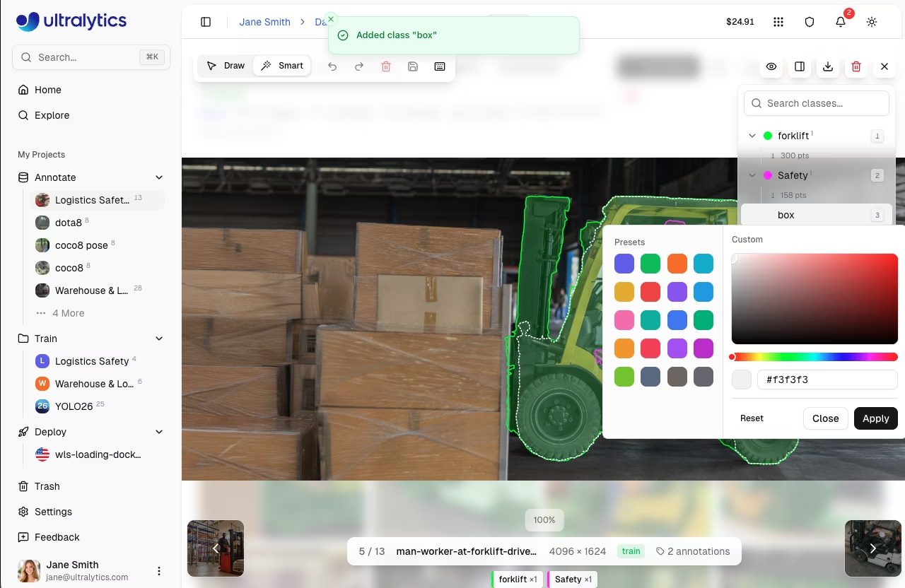
Task: Delete annotation with toolbar trash icon
Action: 386,66
